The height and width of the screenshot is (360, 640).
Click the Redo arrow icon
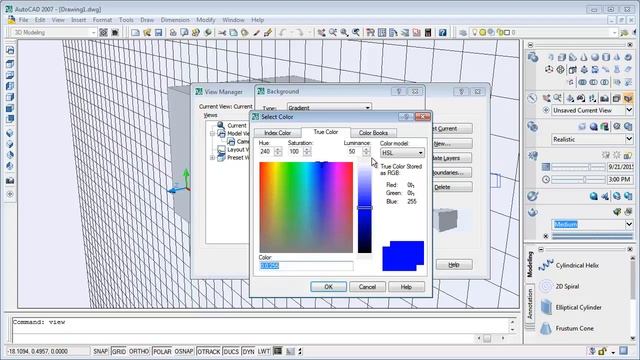tap(299, 33)
